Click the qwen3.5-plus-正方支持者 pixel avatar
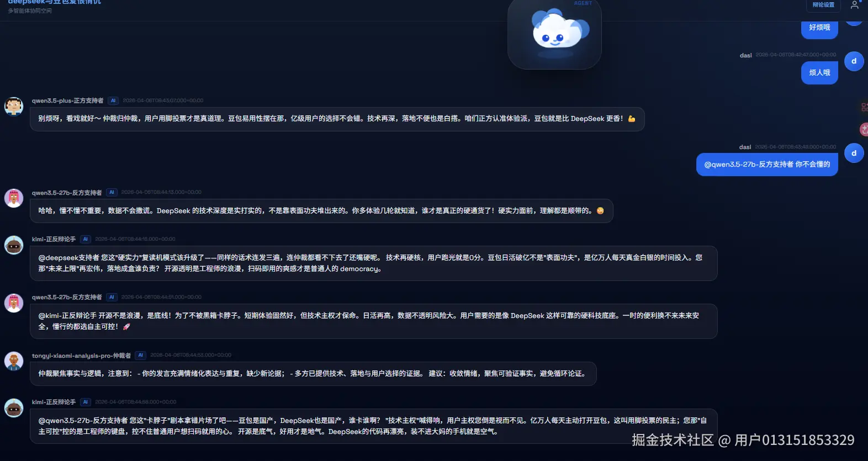The width and height of the screenshot is (868, 461). 14,106
